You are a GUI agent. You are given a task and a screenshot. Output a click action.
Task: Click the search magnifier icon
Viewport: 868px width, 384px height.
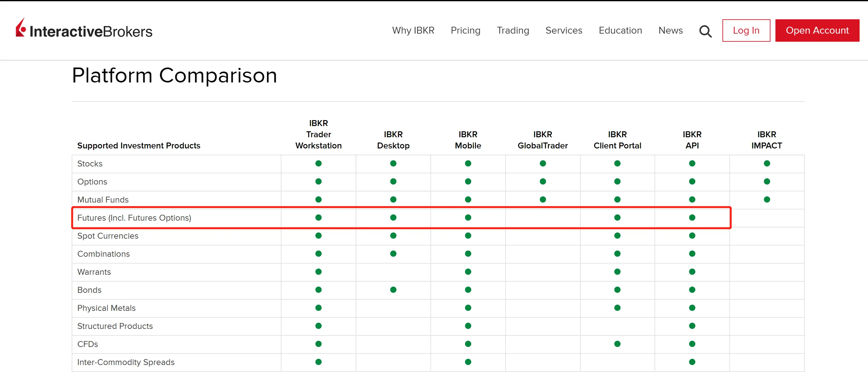coord(705,31)
